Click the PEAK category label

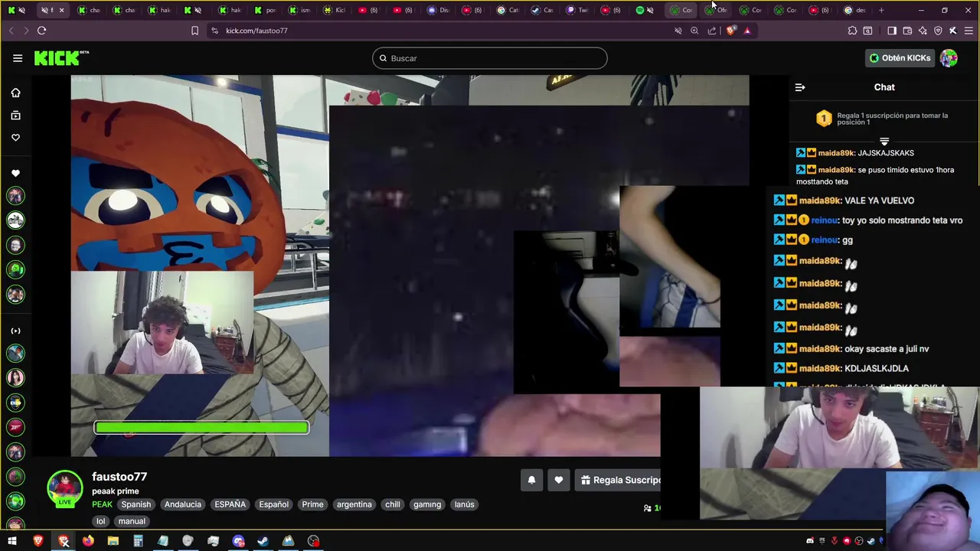click(102, 504)
